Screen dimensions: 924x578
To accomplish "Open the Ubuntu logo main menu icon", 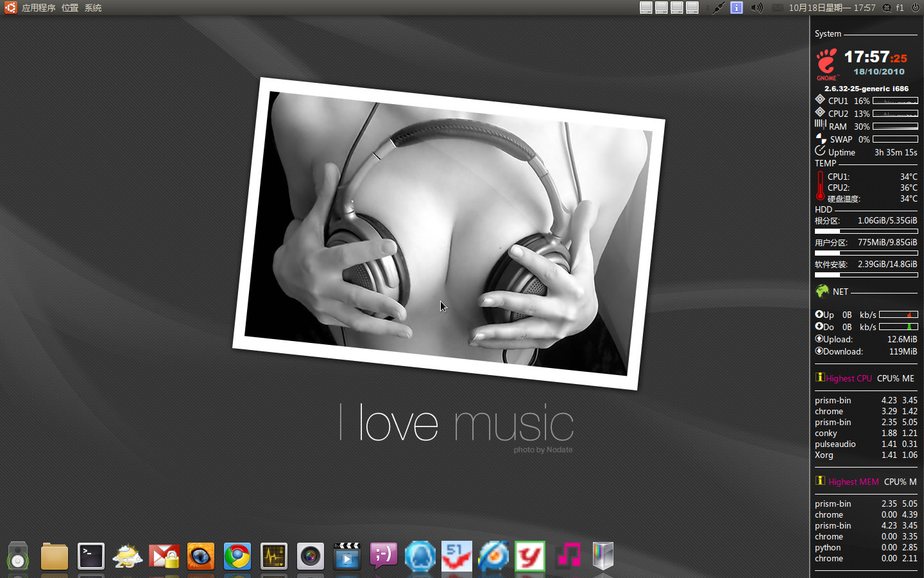I will pyautogui.click(x=10, y=8).
